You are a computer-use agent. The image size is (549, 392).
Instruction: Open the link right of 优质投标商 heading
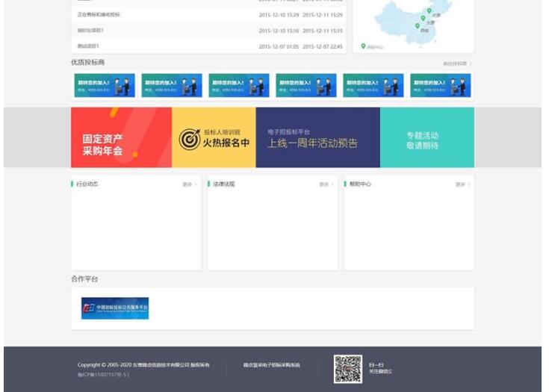456,64
